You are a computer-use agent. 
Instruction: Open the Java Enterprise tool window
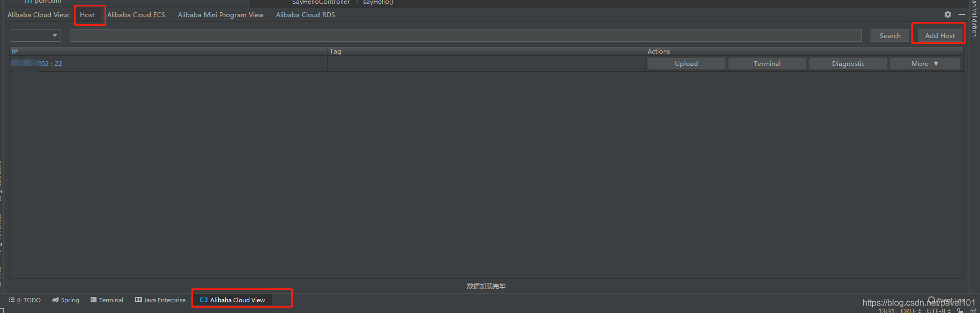(160, 300)
